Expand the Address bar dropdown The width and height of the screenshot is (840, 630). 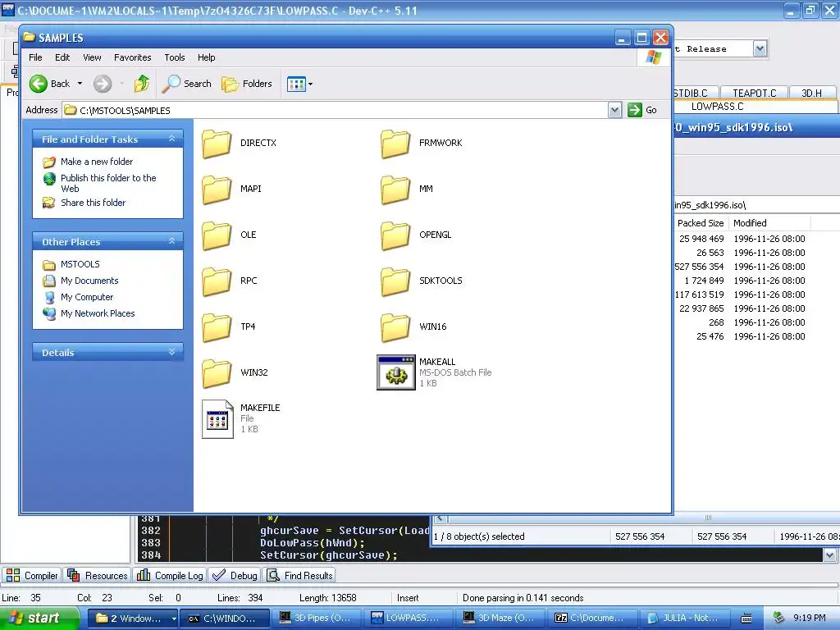click(614, 111)
